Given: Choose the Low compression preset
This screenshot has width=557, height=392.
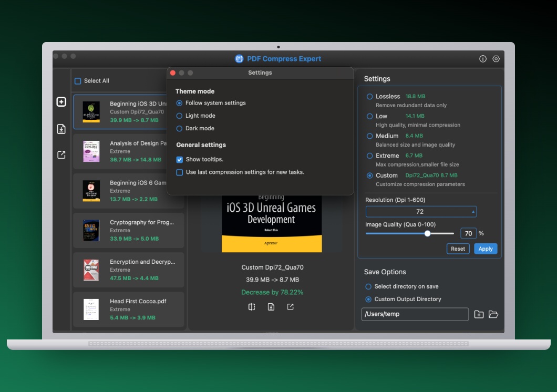Looking at the screenshot, I should coord(370,116).
